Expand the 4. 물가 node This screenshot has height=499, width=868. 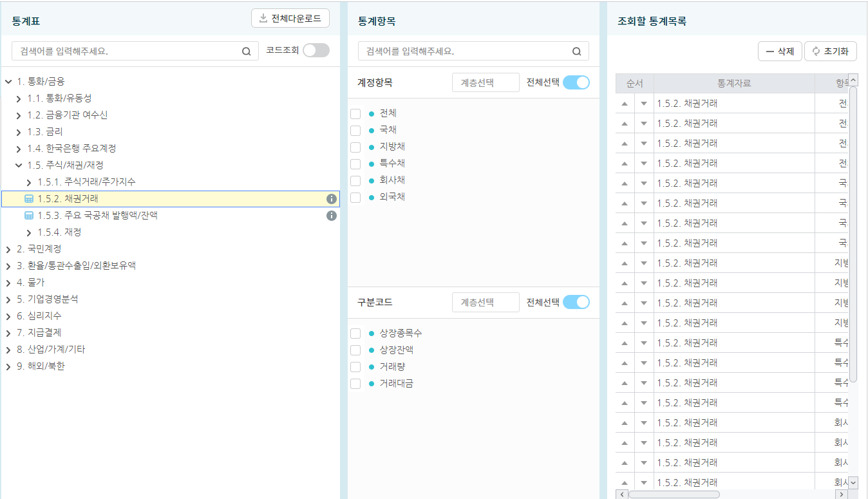(8, 283)
